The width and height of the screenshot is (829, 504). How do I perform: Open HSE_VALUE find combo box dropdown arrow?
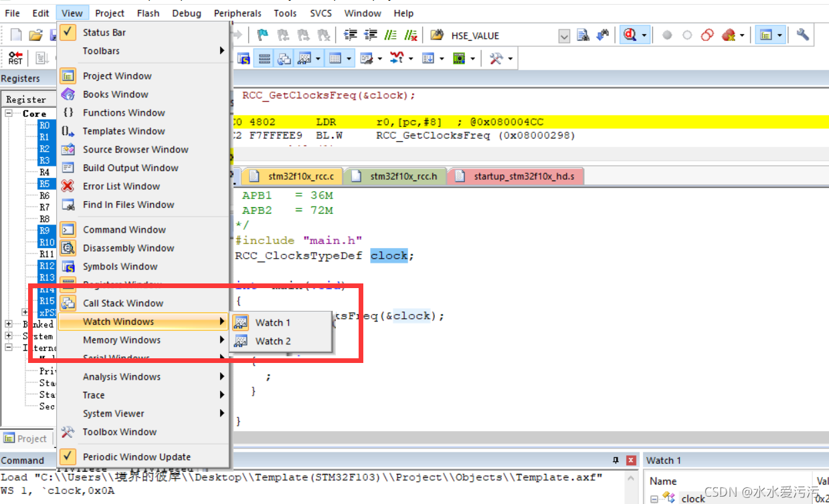[564, 36]
